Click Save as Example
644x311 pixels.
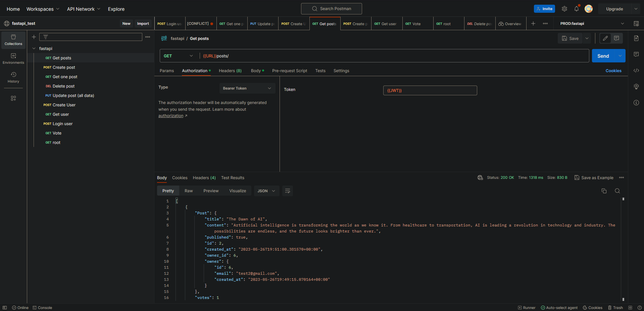pyautogui.click(x=594, y=177)
